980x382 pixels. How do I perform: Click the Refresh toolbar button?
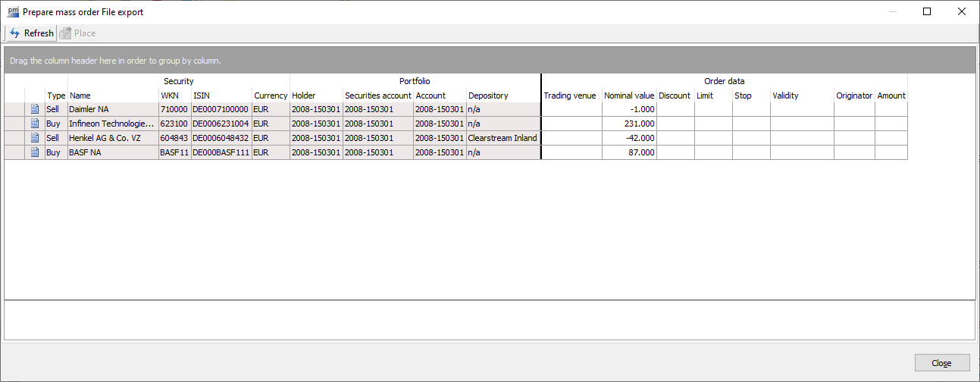click(x=31, y=33)
